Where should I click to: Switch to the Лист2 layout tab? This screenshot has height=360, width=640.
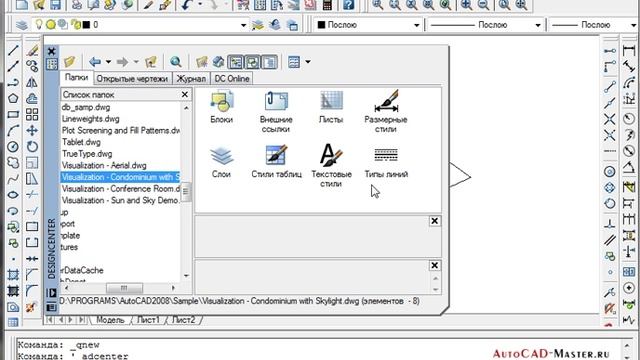[183, 320]
